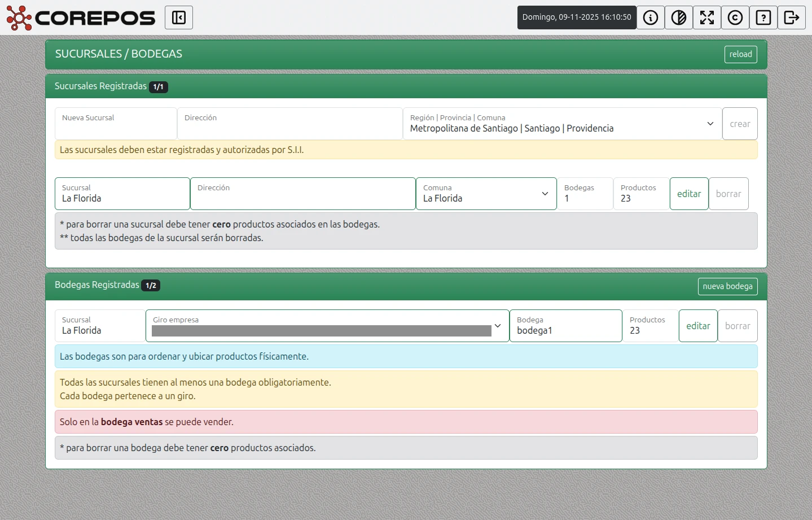Open the Comuna dropdown showing La Florida
The image size is (812, 520).
486,194
